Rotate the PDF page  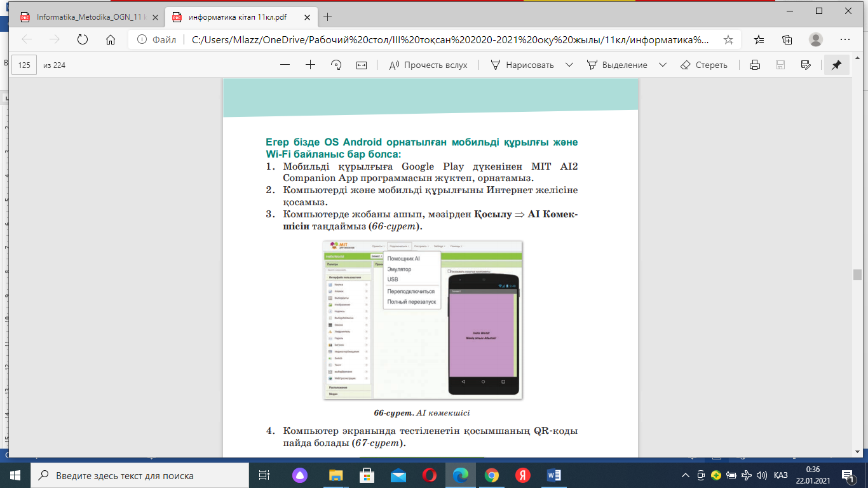pyautogui.click(x=336, y=65)
